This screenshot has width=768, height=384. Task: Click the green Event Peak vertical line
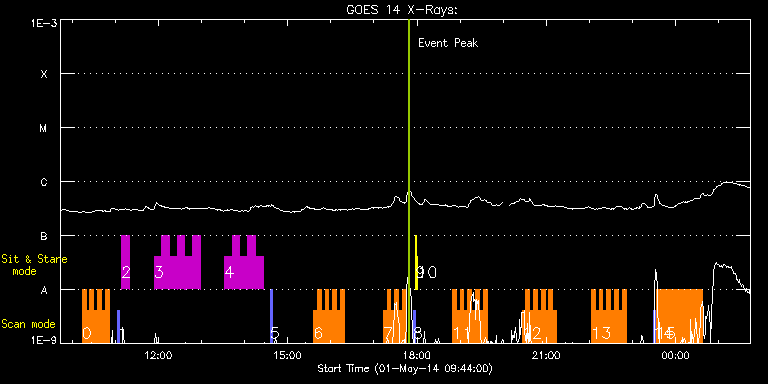(x=408, y=181)
